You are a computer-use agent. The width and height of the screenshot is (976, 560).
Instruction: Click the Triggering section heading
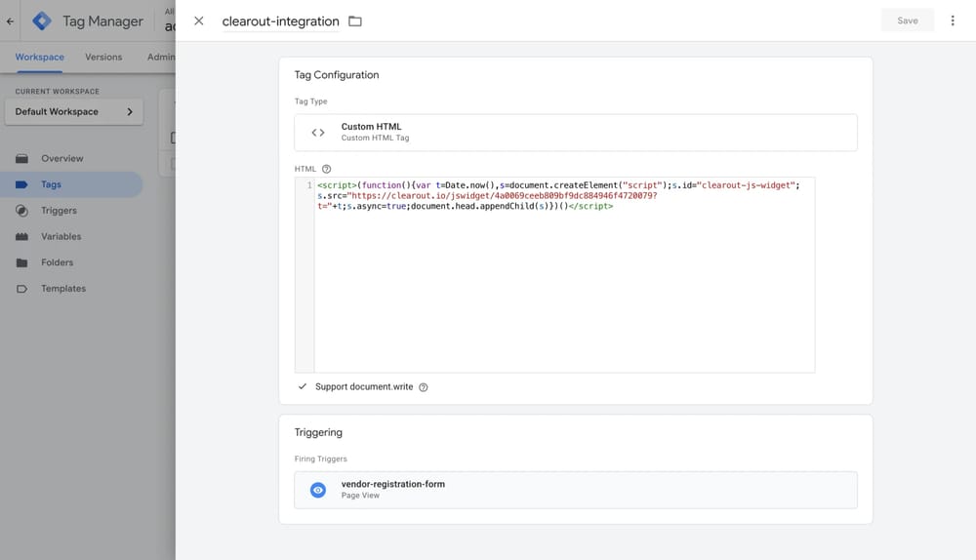click(x=318, y=432)
